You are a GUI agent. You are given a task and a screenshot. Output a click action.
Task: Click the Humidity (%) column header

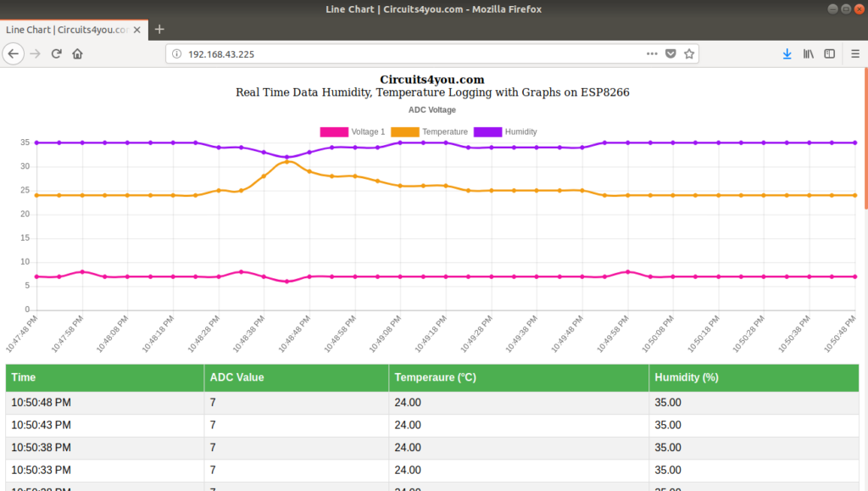click(x=687, y=377)
